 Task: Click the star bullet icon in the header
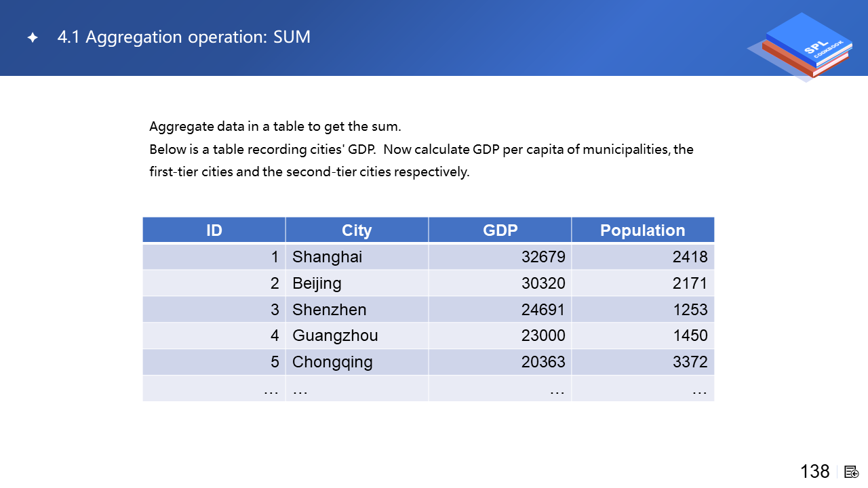pos(32,38)
